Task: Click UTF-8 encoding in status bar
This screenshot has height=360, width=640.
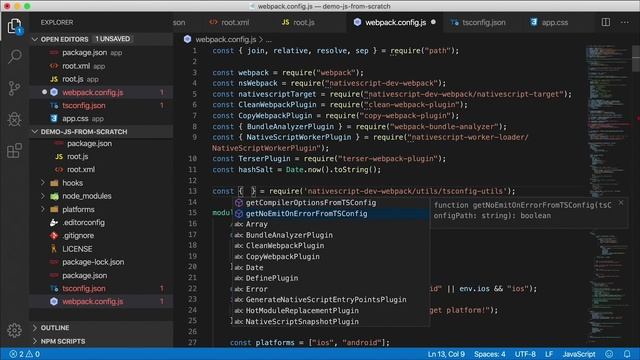Action: coord(525,354)
